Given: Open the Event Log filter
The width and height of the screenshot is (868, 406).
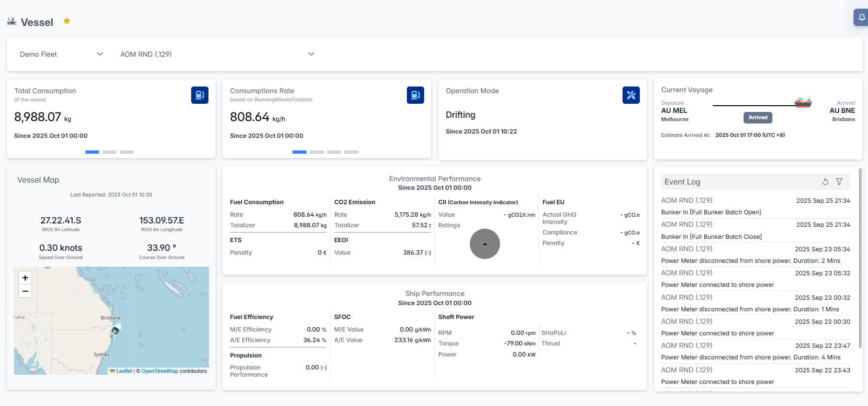Looking at the screenshot, I should coord(839,182).
